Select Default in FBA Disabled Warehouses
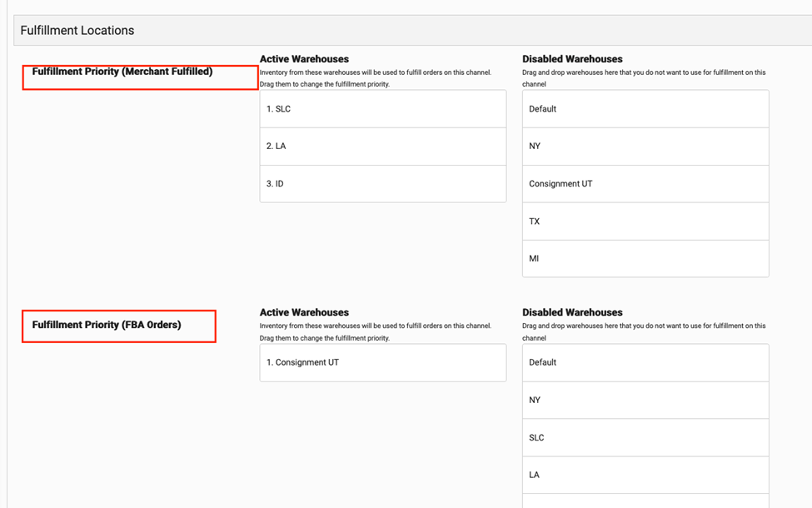812x508 pixels. click(645, 362)
